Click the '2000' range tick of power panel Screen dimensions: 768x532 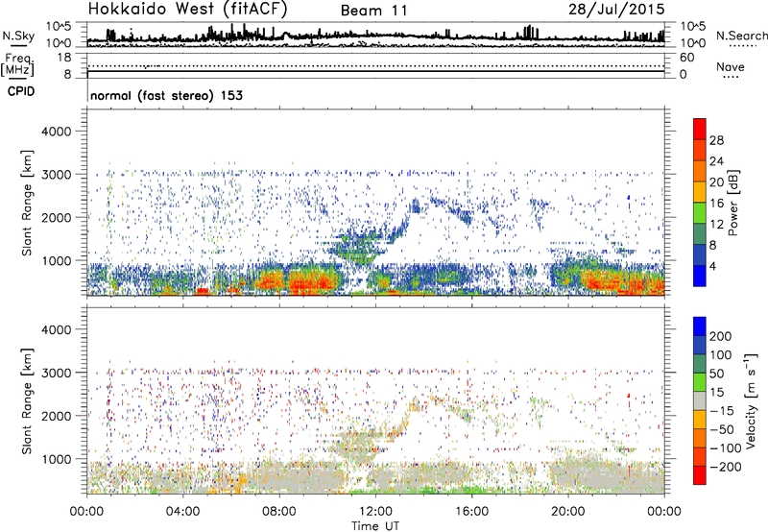pyautogui.click(x=56, y=217)
